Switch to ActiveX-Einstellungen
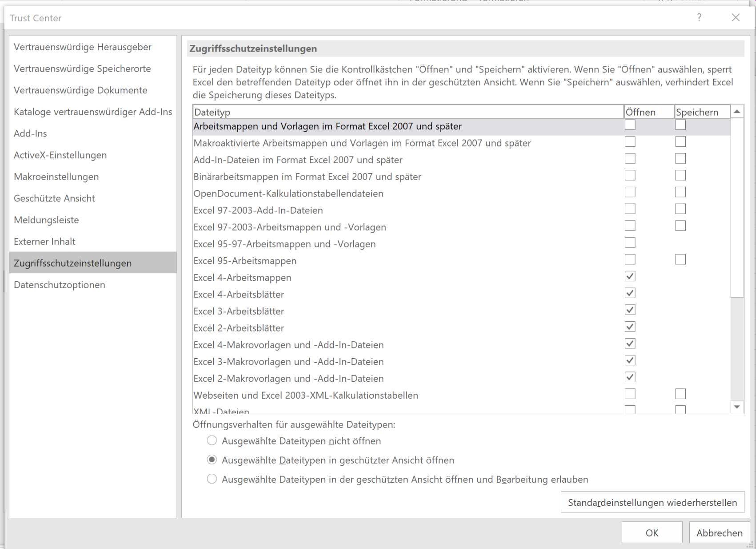 93,155
